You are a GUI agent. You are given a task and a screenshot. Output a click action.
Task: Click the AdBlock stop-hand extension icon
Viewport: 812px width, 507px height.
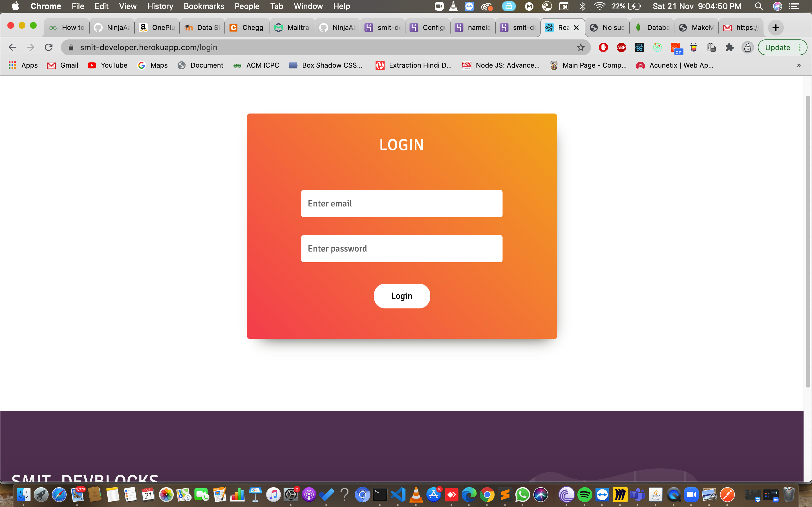tap(603, 47)
